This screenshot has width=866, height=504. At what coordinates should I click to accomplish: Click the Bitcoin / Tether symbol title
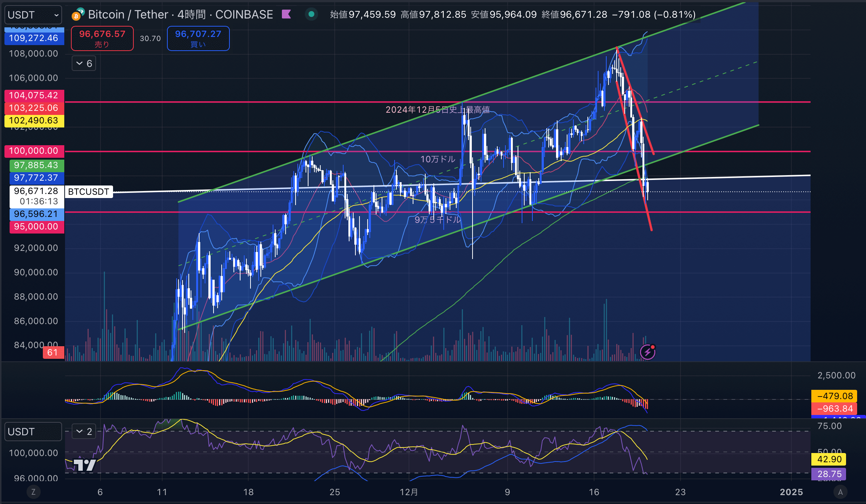pos(128,14)
